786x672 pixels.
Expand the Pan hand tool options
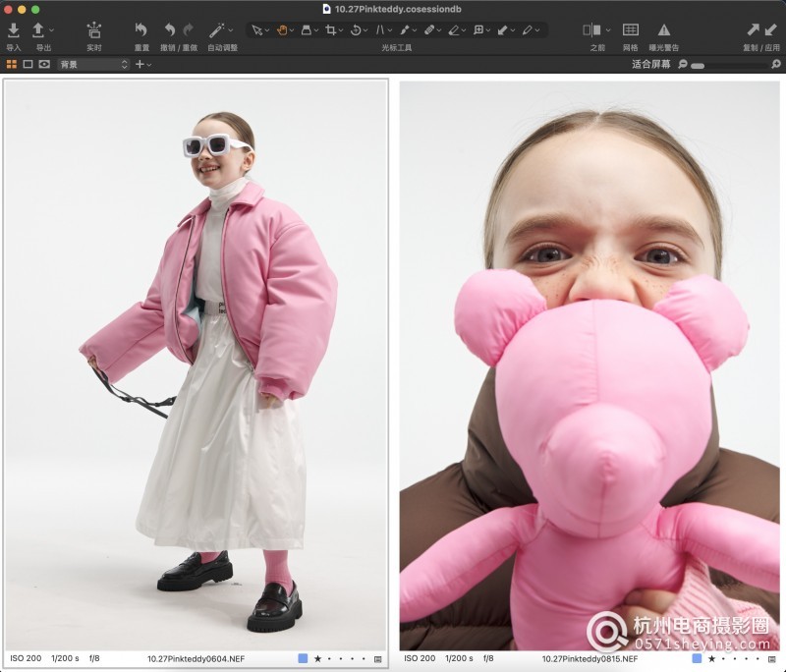(x=292, y=31)
